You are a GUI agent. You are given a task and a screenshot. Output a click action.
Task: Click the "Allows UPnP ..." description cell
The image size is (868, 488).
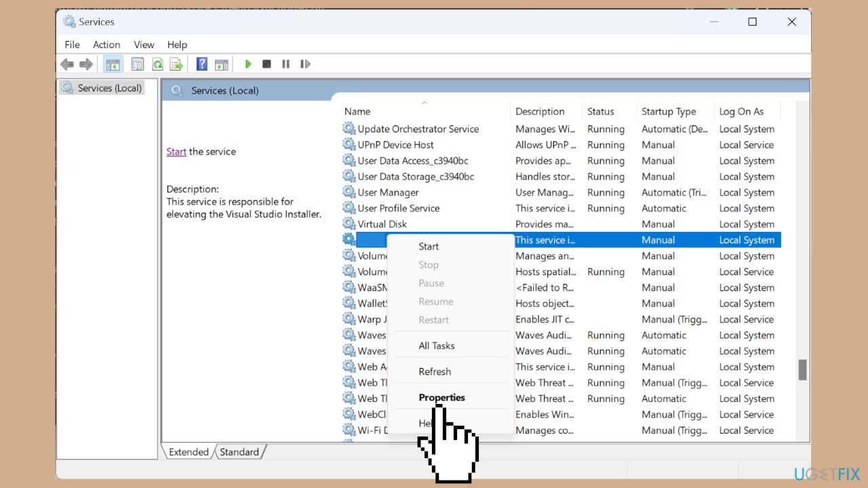(545, 144)
